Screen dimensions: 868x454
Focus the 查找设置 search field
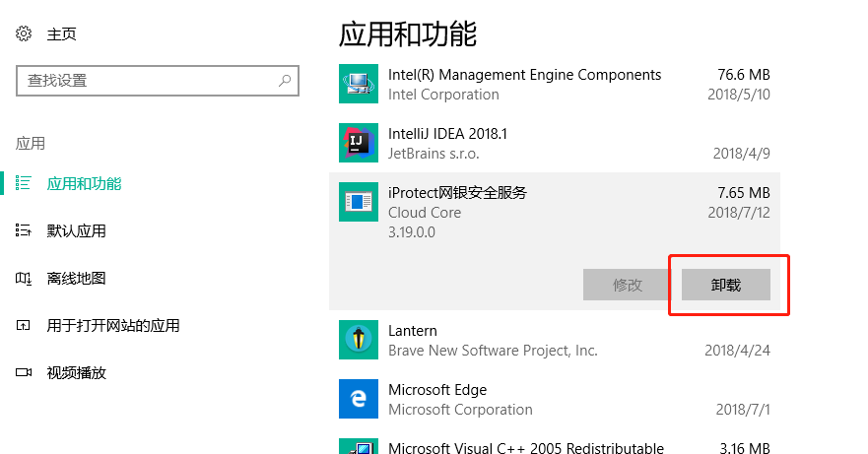(x=158, y=81)
